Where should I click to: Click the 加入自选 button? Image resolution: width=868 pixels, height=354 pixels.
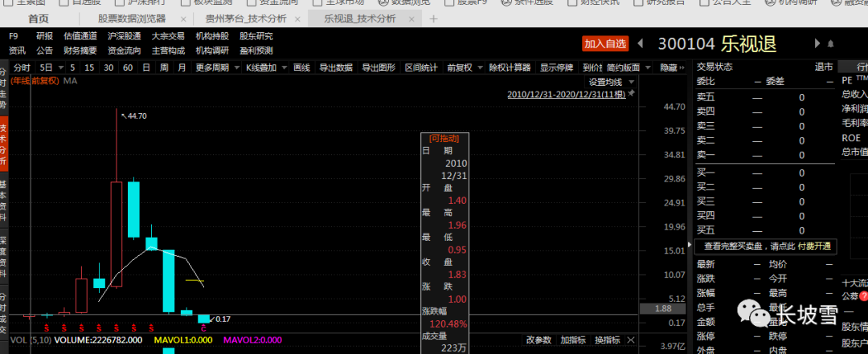[606, 43]
